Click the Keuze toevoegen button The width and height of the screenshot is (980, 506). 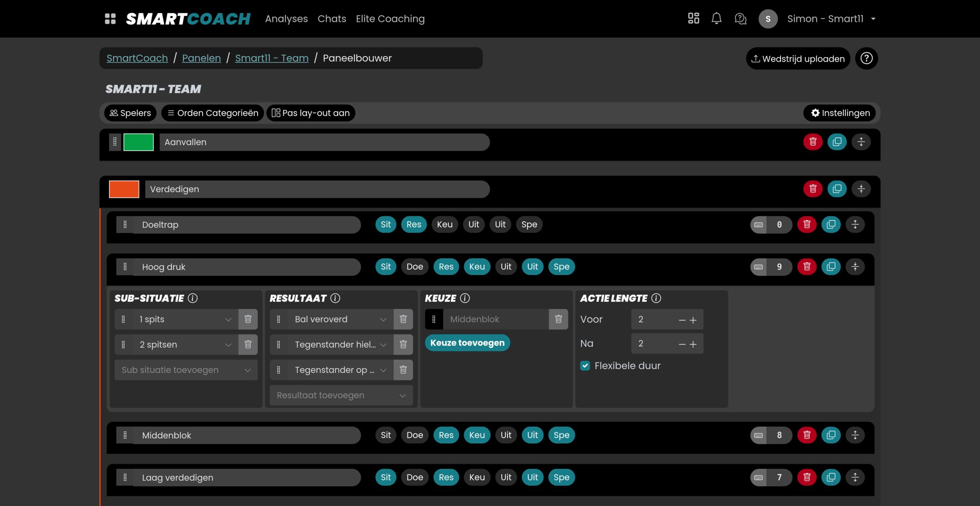click(x=467, y=343)
